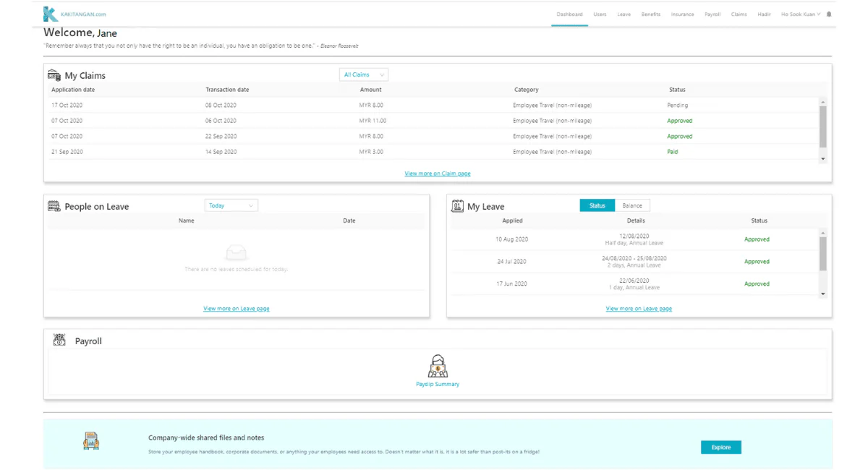Screen dimensions: 868x470
Task: Click the 14 Sep 2020 transaction date
Action: [x=221, y=152]
